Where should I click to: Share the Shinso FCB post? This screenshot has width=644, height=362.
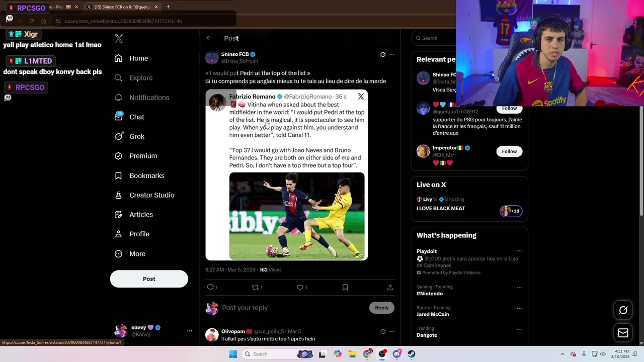390,287
